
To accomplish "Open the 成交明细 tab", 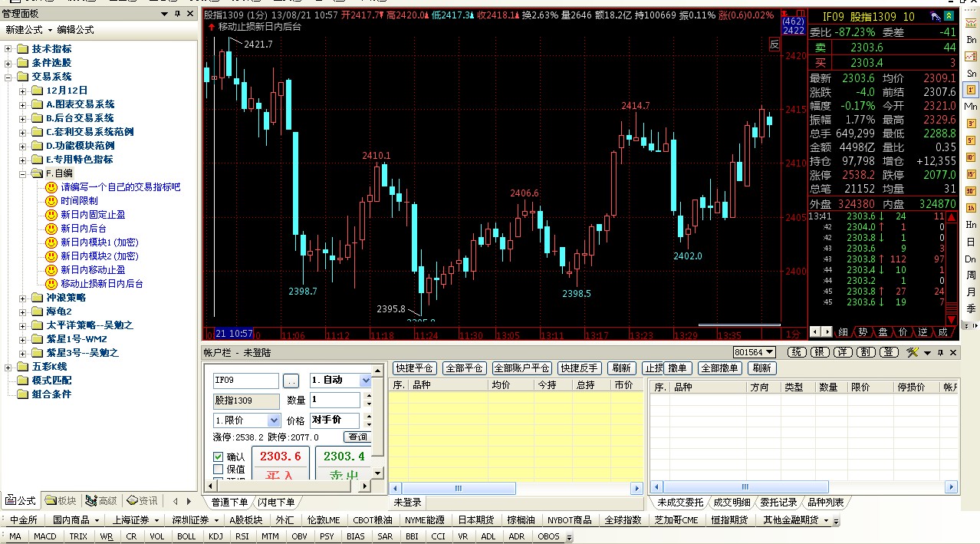I will 732,503.
